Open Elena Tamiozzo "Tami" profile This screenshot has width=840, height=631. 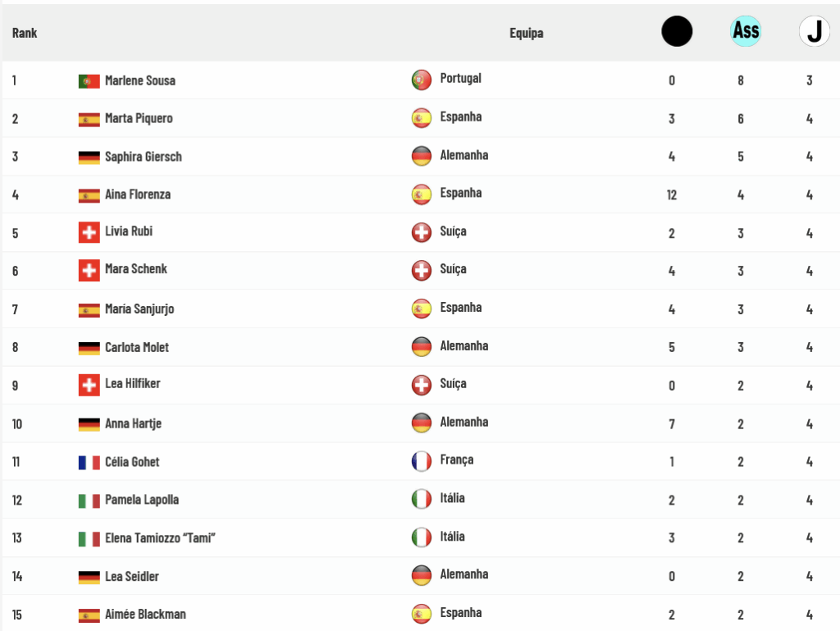tap(160, 537)
